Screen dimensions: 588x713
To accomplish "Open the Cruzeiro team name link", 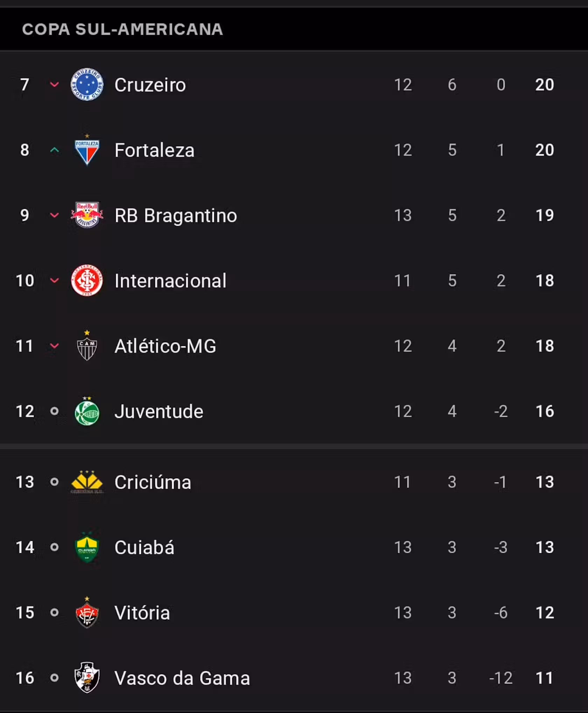I will (x=150, y=85).
